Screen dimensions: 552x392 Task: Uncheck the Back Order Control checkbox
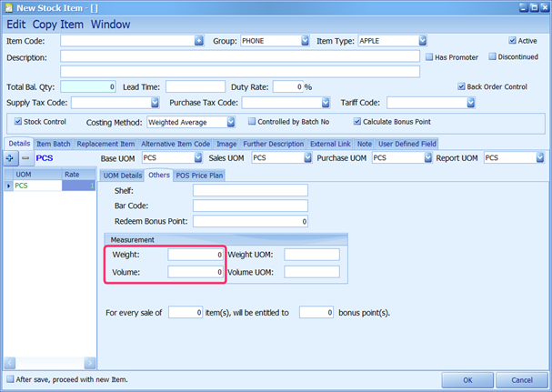point(462,86)
